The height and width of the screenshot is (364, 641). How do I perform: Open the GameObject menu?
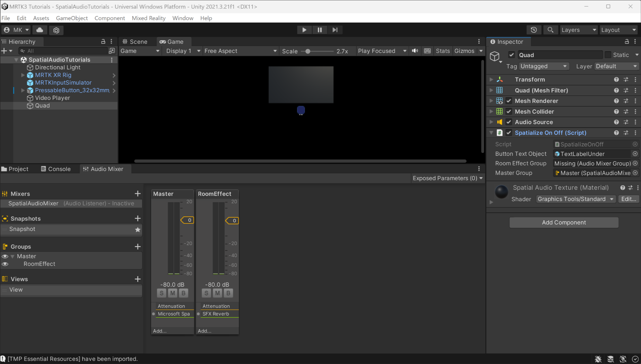[x=72, y=18]
